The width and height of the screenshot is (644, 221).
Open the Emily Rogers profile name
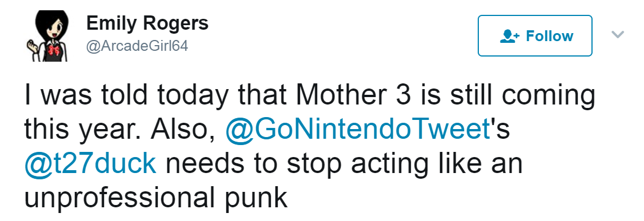click(x=147, y=24)
